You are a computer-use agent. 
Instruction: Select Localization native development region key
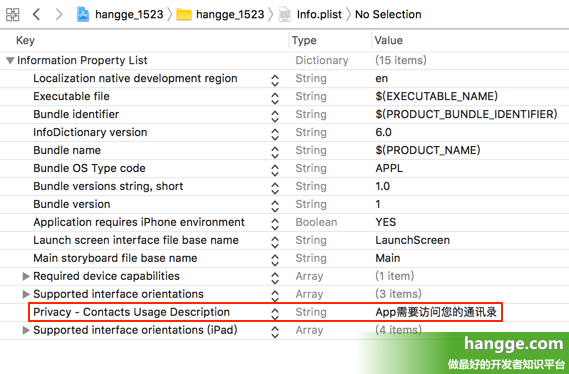[135, 78]
